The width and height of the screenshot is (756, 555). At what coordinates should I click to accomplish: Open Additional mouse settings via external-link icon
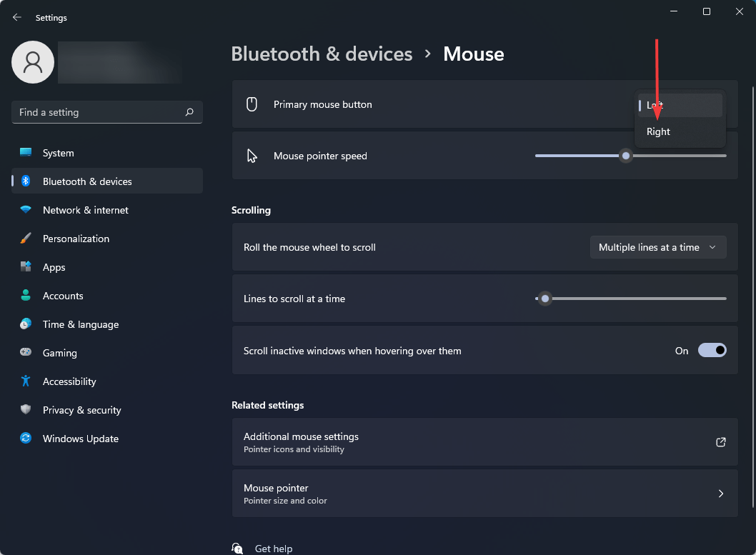coord(721,441)
